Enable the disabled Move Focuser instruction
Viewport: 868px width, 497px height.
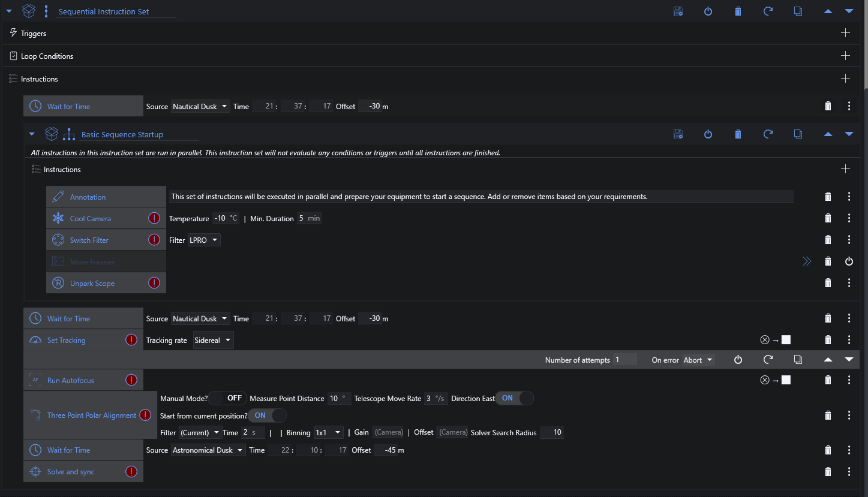[x=849, y=261]
